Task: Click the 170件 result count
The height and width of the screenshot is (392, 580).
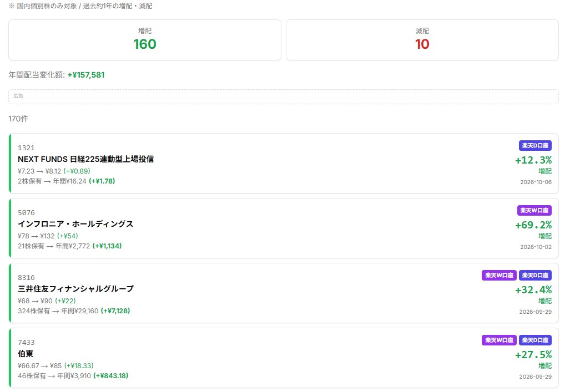Action: [x=18, y=119]
